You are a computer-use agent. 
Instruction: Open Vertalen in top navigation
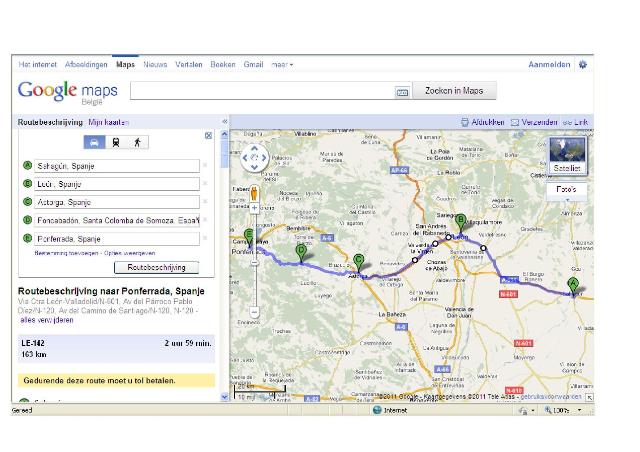pos(189,65)
